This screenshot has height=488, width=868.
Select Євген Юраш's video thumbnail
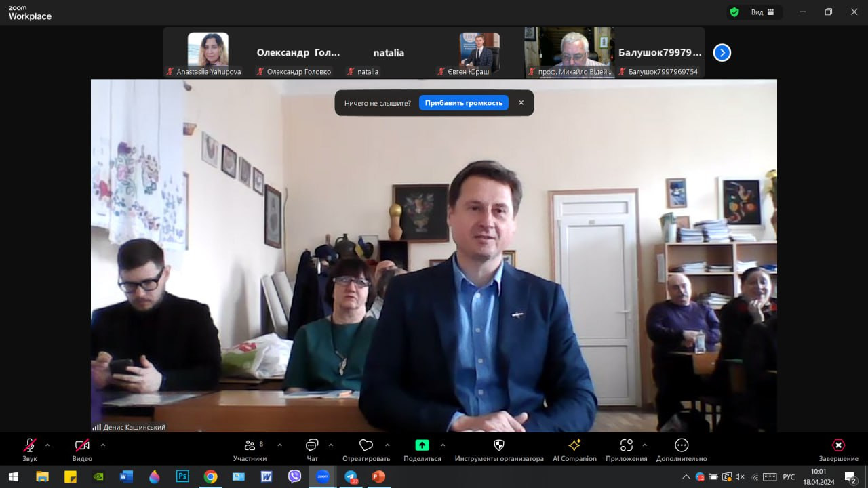pos(479,53)
